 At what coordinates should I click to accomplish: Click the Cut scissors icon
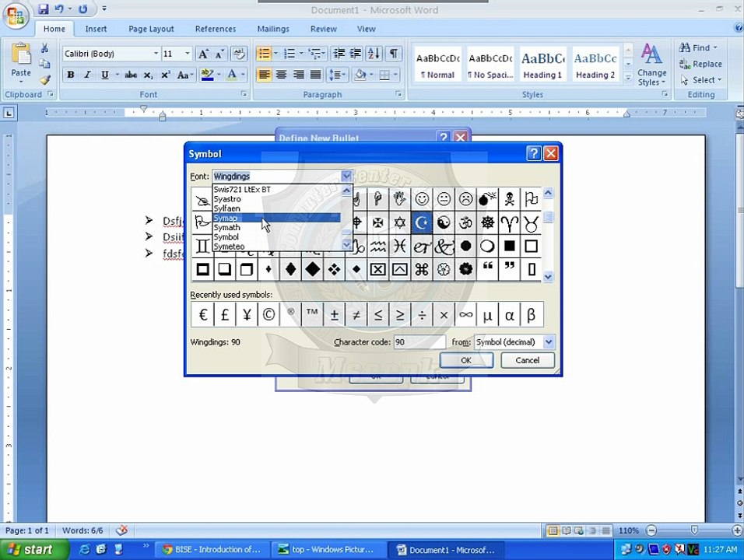[x=44, y=48]
